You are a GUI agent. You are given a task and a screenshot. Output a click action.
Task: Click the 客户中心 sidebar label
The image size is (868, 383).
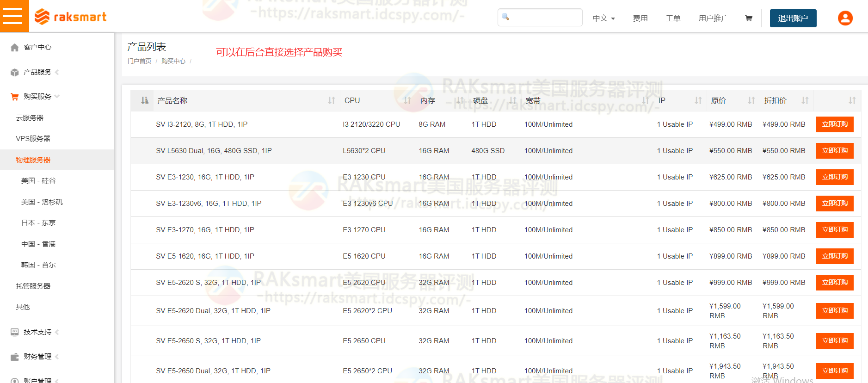[x=37, y=47]
